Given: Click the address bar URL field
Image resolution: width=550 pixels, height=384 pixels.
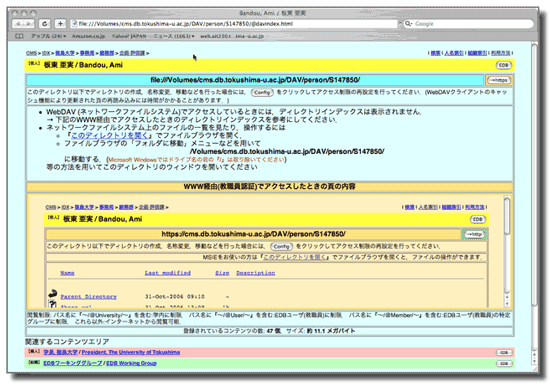Looking at the screenshot, I should [x=234, y=23].
